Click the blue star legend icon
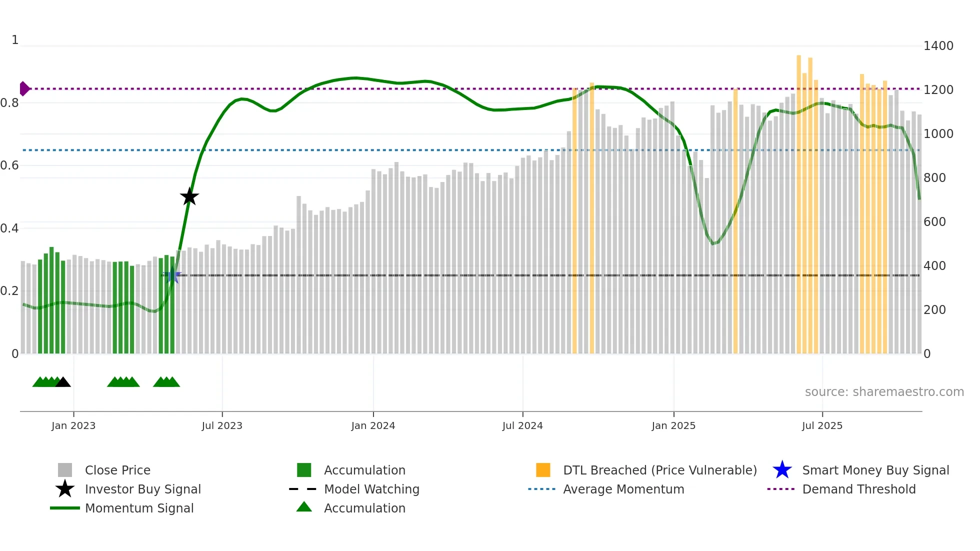Screen dimensions: 980x551 point(782,470)
